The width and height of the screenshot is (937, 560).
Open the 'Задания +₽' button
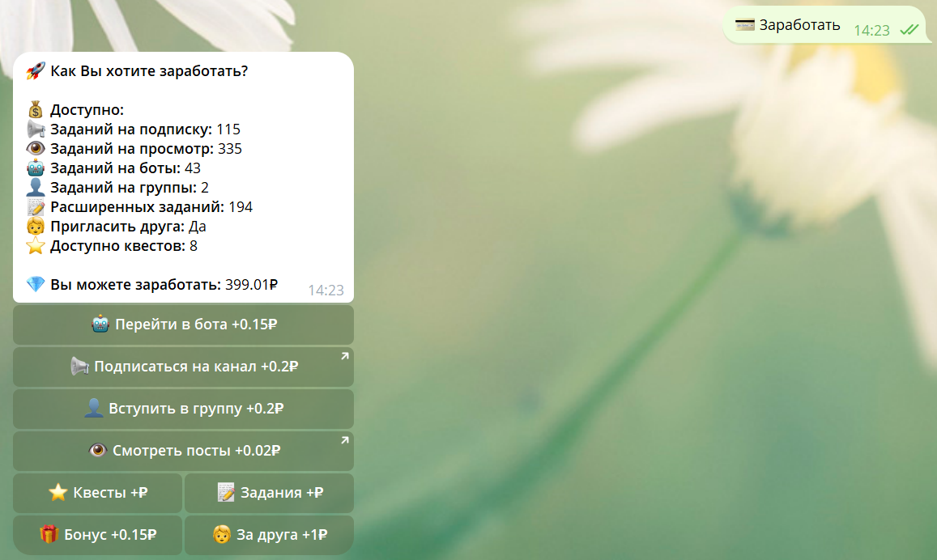[269, 493]
